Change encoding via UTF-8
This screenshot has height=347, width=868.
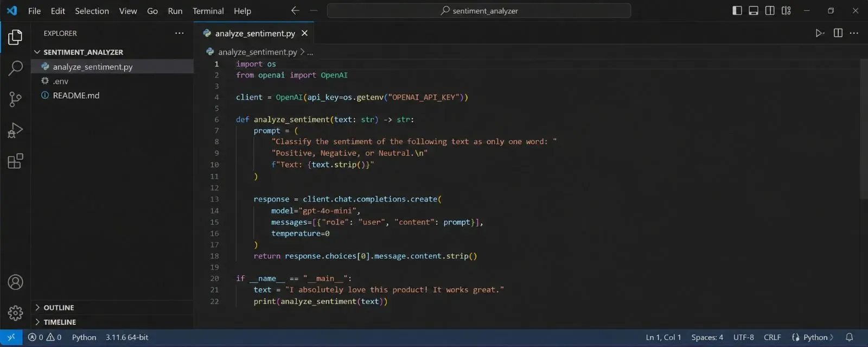point(744,337)
